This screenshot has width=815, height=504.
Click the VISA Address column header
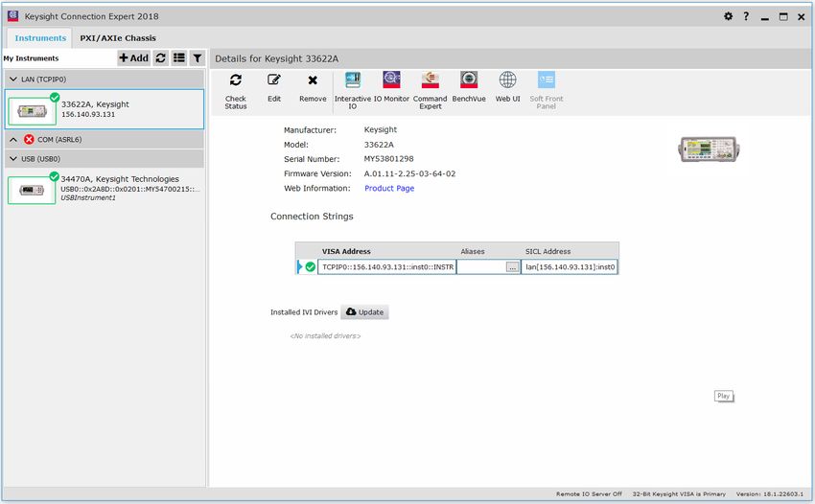pyautogui.click(x=346, y=251)
